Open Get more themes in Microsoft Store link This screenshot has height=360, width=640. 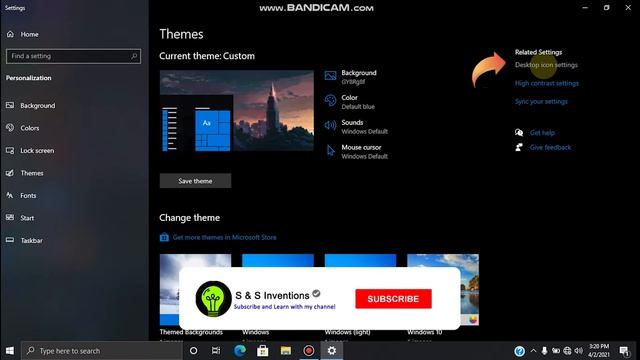point(224,237)
